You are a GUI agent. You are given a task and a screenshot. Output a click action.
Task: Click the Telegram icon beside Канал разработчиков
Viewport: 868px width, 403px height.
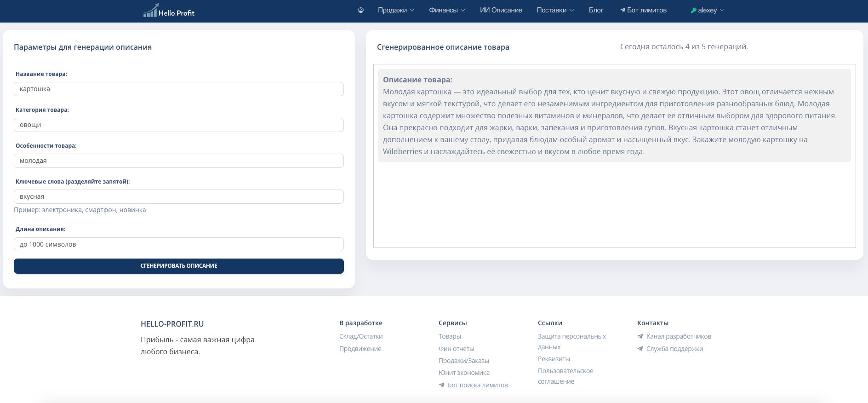pos(640,336)
